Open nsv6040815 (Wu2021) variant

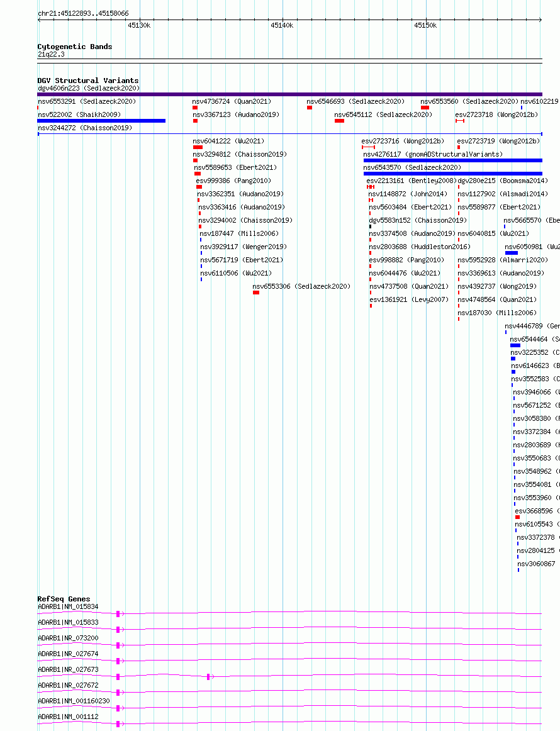[493, 233]
